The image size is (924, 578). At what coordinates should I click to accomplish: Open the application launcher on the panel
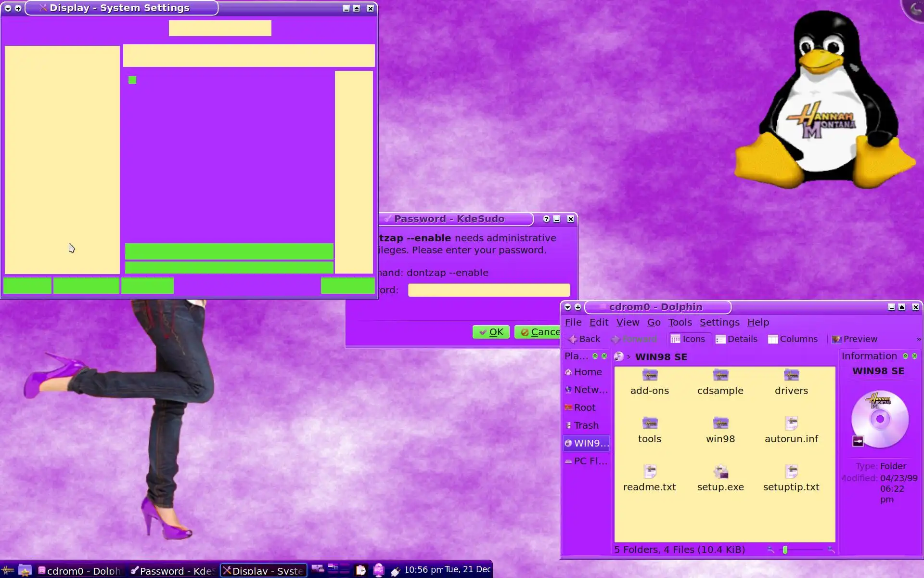coord(8,570)
